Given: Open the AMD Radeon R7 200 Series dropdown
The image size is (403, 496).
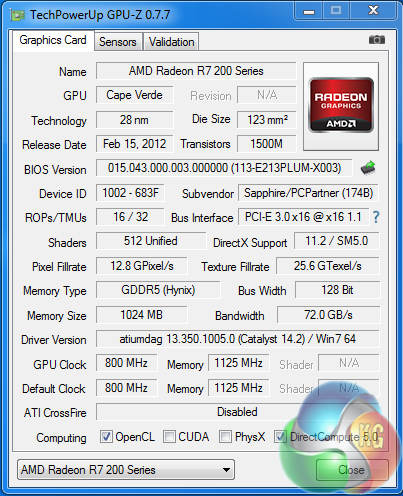Looking at the screenshot, I should (126, 470).
